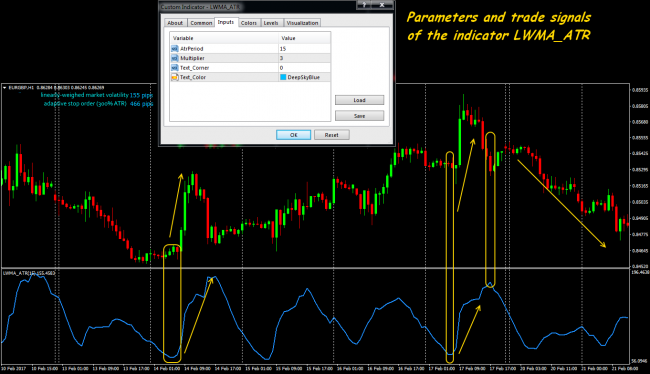Click the Text_Color variable color icon
The width and height of the screenshot is (650, 374).
175,77
